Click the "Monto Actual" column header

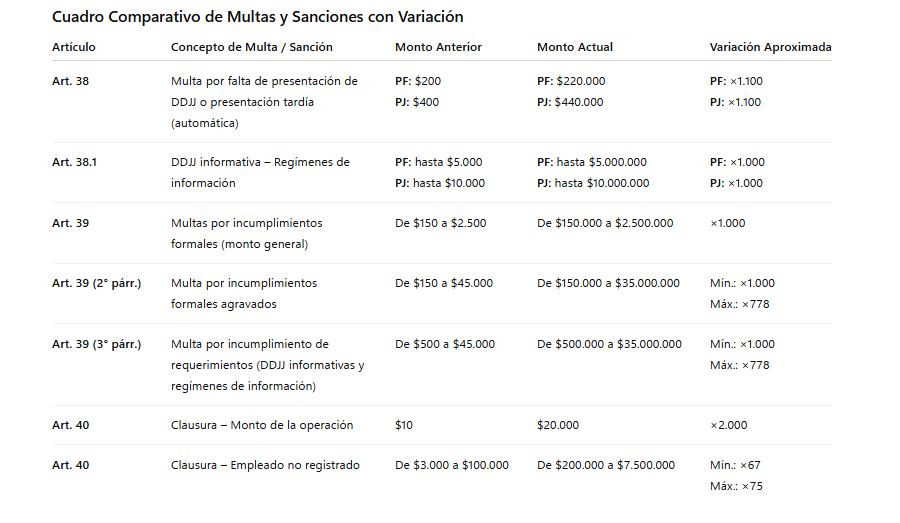tap(575, 47)
